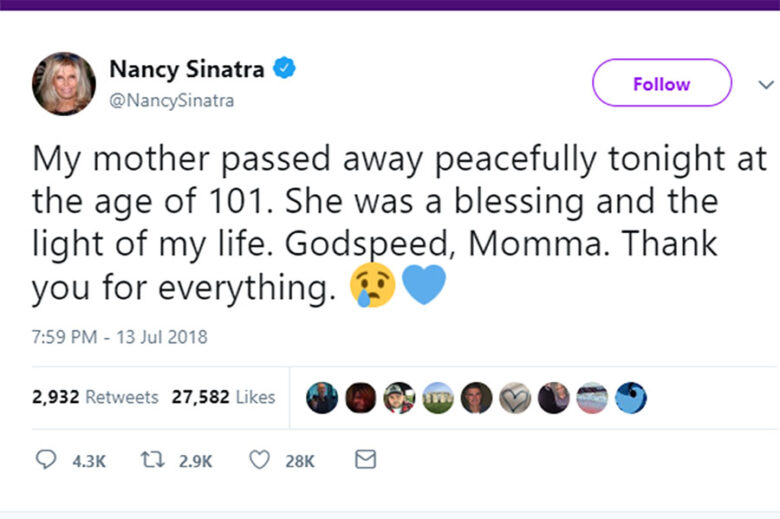Open the Stonehenge liker avatar

(438, 398)
